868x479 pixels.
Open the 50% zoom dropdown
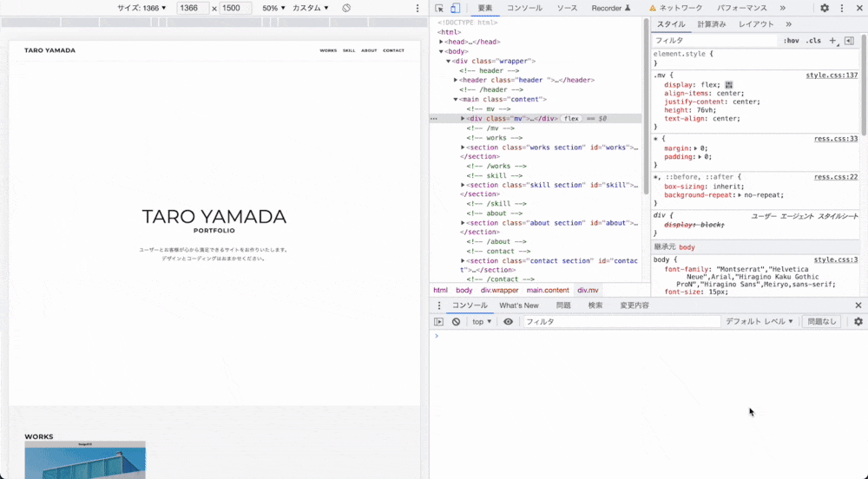[x=274, y=9]
